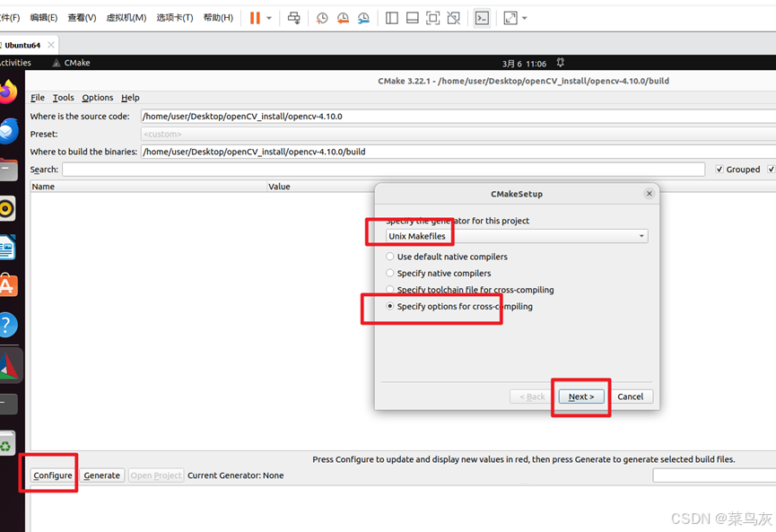Pause the virtual machine via toolbar icon
This screenshot has height=532, width=776.
(255, 18)
